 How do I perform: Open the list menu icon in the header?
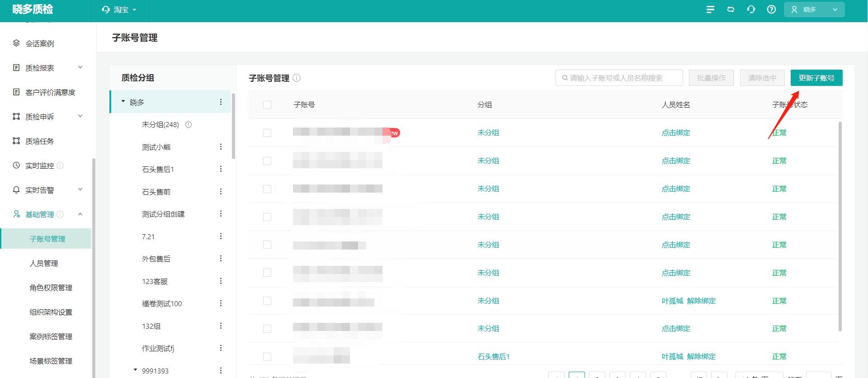(x=710, y=9)
